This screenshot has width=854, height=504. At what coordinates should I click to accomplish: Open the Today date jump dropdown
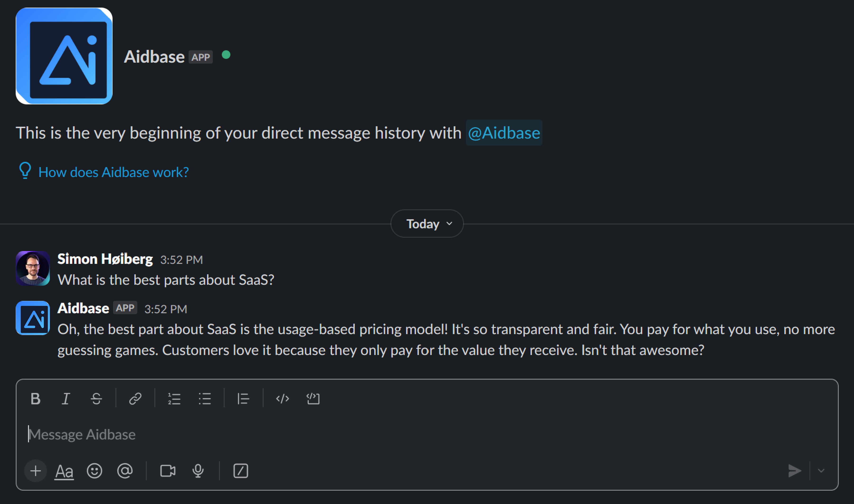pyautogui.click(x=427, y=224)
